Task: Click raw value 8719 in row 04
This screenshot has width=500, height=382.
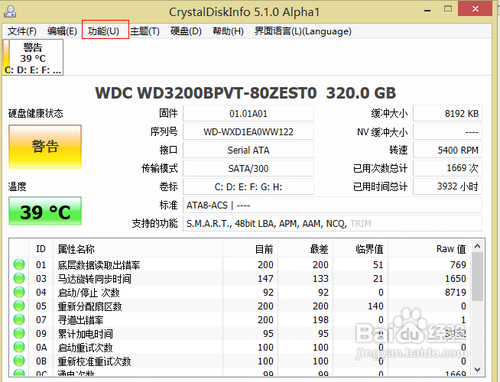Action: click(x=455, y=292)
